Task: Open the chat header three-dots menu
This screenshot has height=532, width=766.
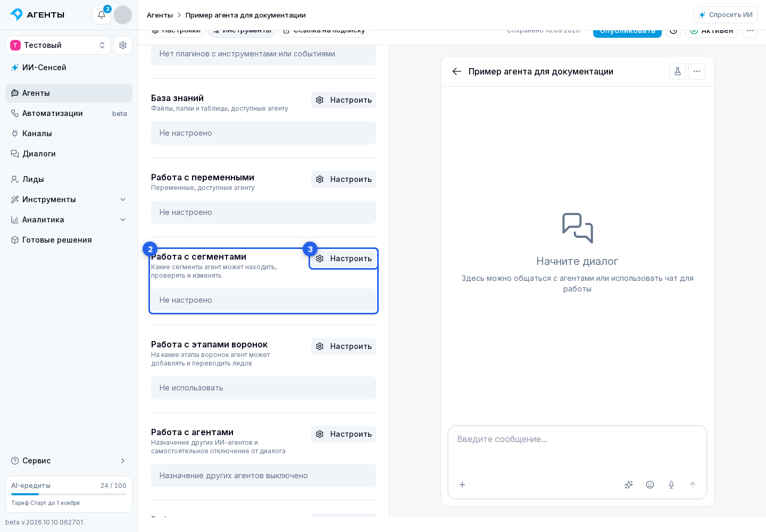Action: (x=697, y=71)
